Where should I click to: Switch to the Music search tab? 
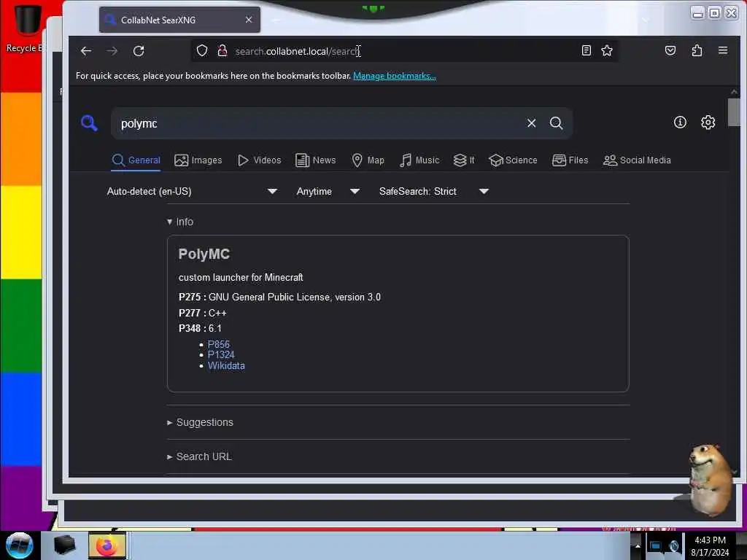(x=419, y=160)
